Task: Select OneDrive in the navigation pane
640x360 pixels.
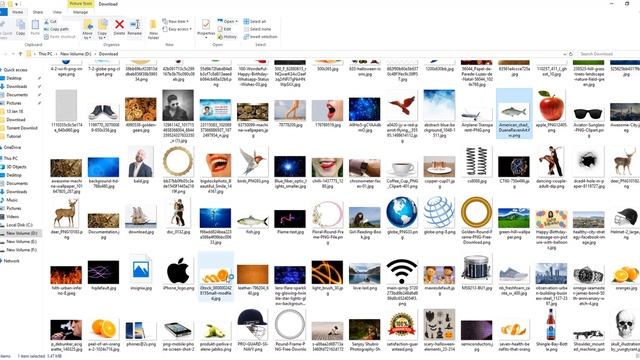Action: (x=12, y=147)
